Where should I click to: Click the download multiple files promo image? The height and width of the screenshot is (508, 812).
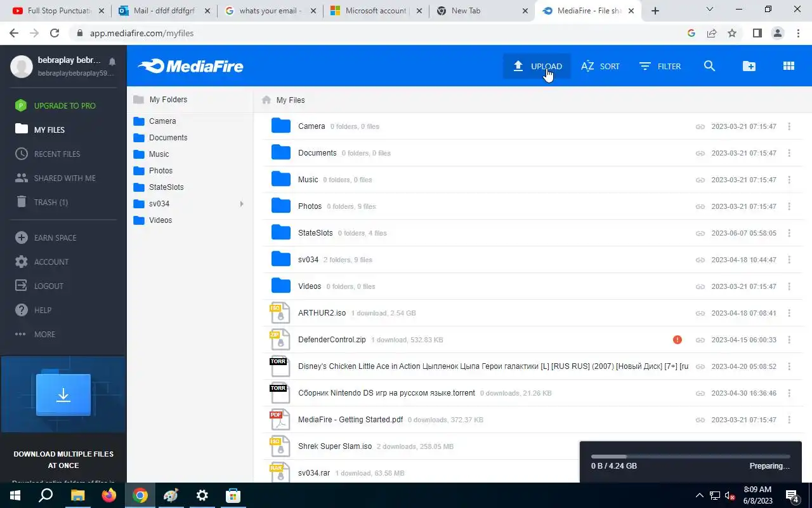(x=63, y=394)
